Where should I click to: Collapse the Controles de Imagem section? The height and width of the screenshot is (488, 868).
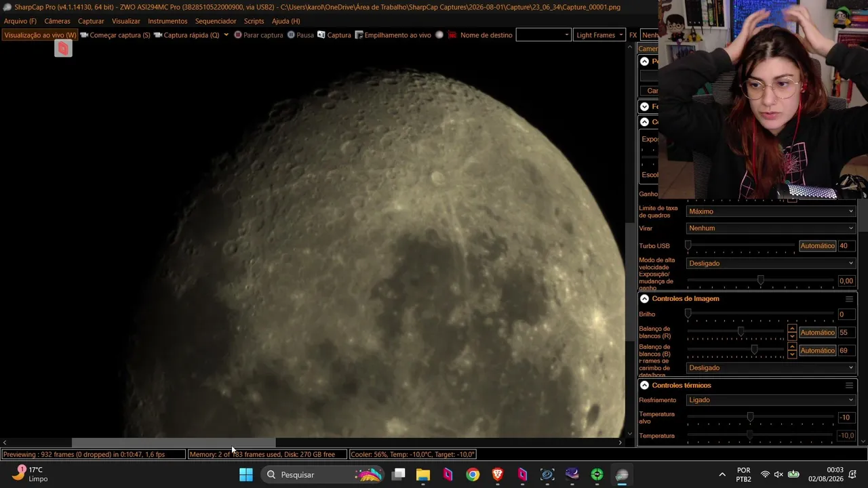point(644,299)
